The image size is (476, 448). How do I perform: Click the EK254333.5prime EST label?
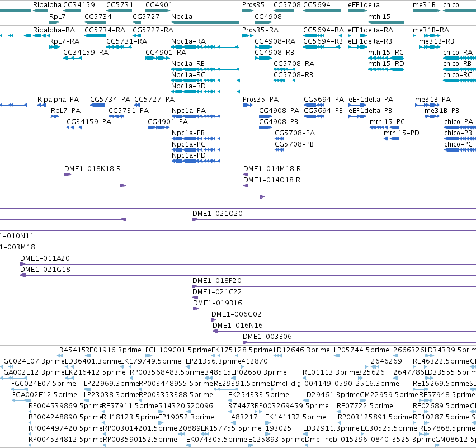point(258,395)
